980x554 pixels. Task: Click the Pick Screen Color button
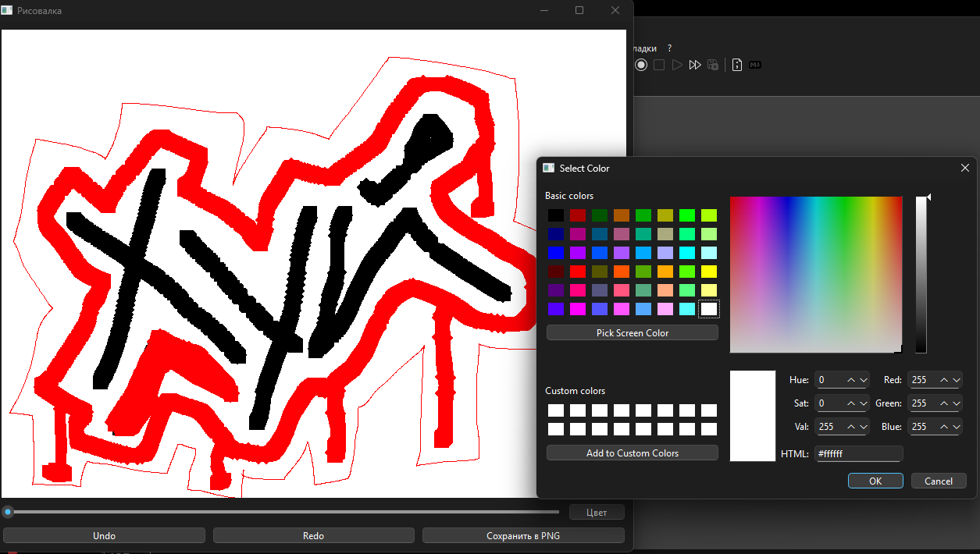point(633,332)
